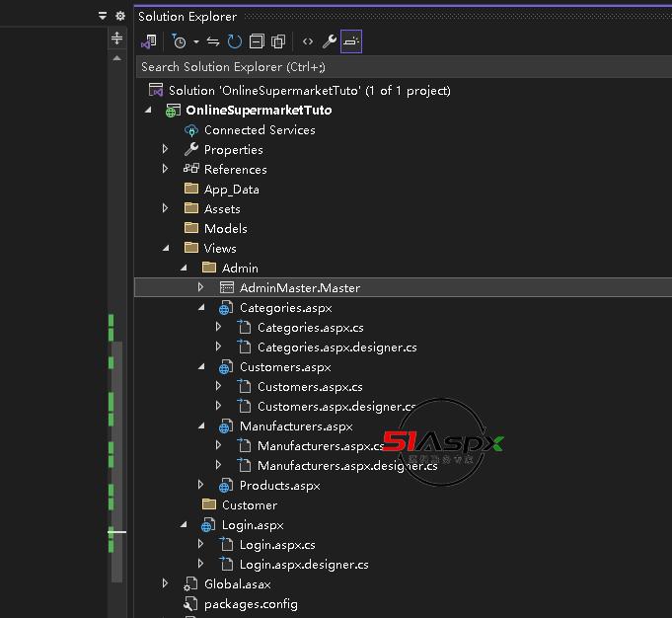The height and width of the screenshot is (618, 672).
Task: Click the Connected Services cloud icon
Action: pyautogui.click(x=191, y=130)
